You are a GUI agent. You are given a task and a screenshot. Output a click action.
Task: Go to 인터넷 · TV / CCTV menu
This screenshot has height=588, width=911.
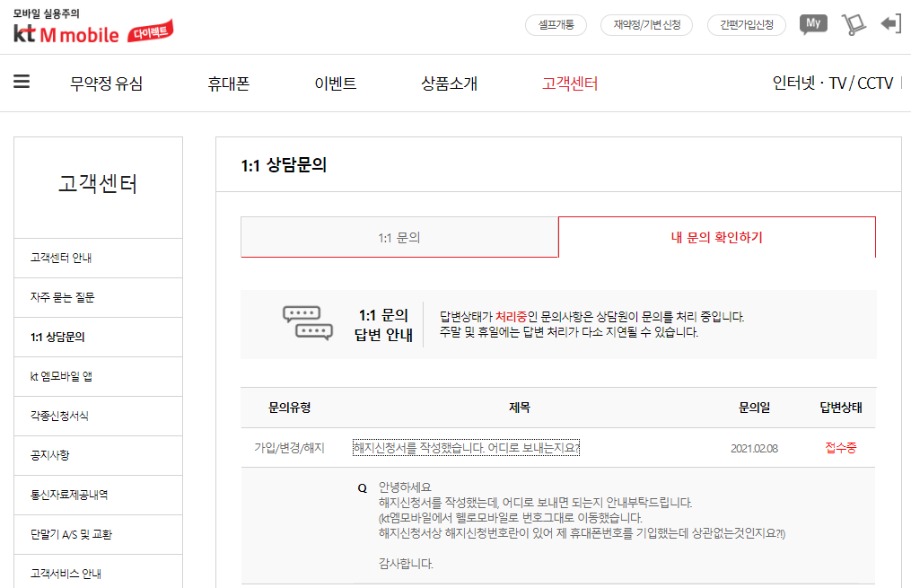[833, 83]
